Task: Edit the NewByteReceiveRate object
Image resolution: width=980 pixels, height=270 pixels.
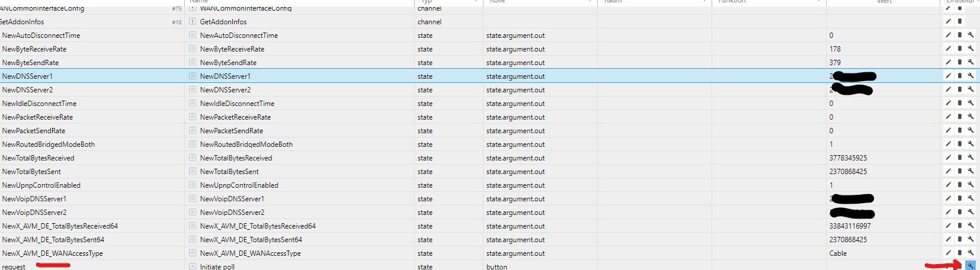Action: pos(948,49)
